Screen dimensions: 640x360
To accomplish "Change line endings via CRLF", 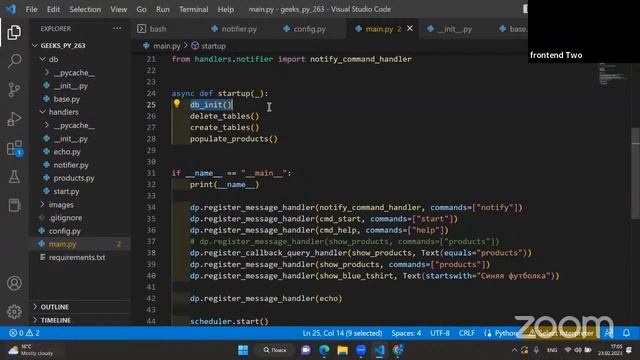I will click(x=467, y=333).
